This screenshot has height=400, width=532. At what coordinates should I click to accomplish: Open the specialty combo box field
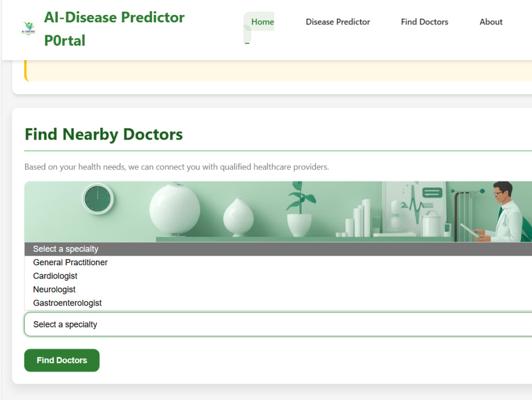[278, 324]
